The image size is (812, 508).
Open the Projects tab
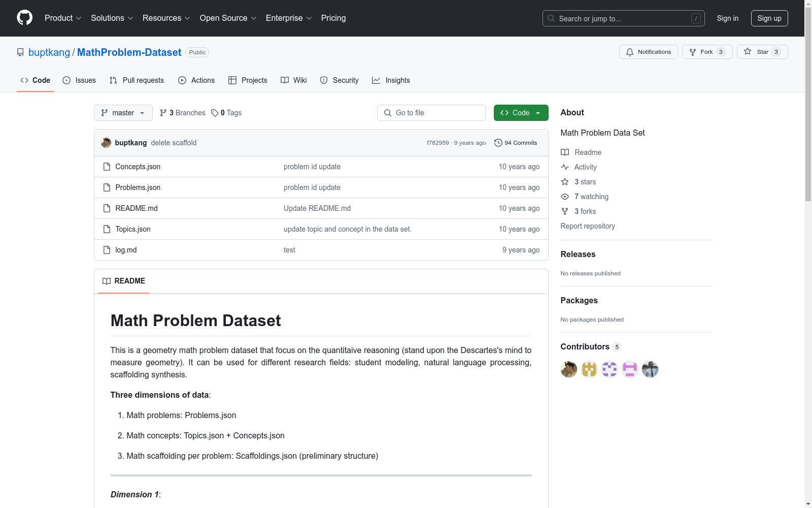click(248, 80)
